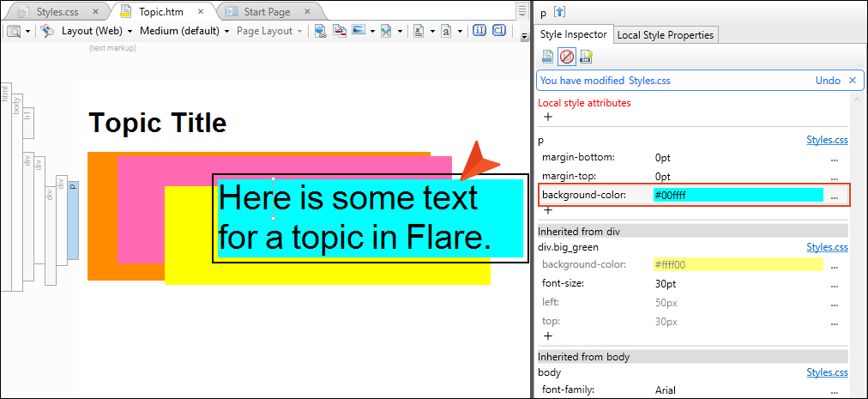Switch to the Styles.css tab
Screen dimensions: 868x399
pyautogui.click(x=59, y=11)
